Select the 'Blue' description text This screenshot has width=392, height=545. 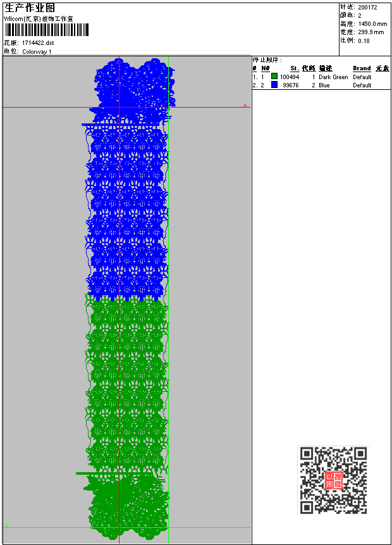tap(324, 85)
